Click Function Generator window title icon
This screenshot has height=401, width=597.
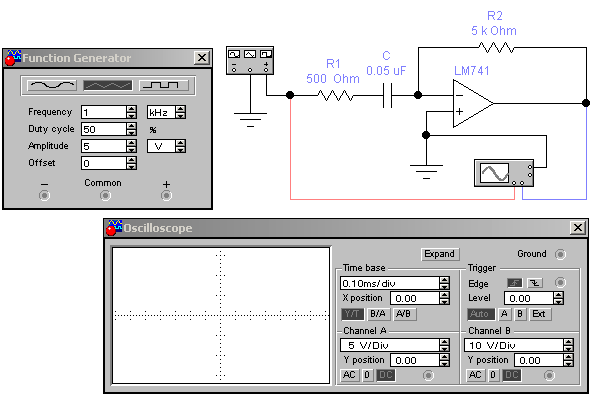(x=13, y=58)
